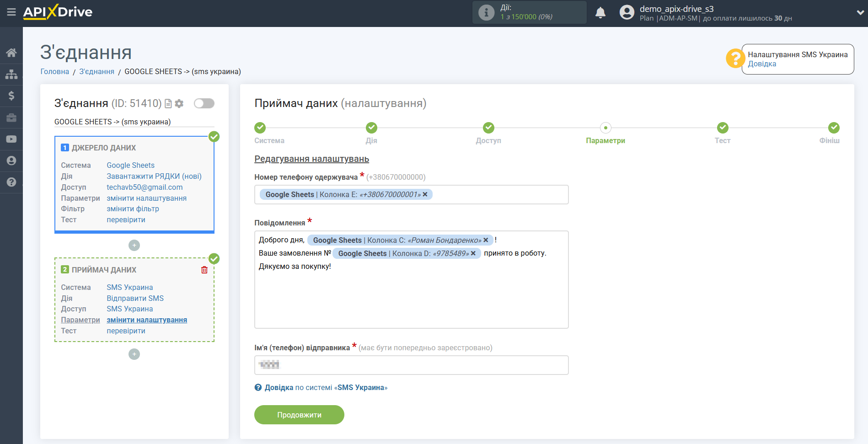Open the connections sitemap sidebar icon
The image size is (868, 444).
click(11, 74)
